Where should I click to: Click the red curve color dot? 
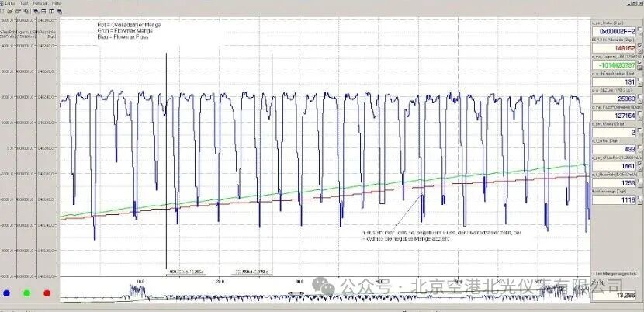coord(47,293)
